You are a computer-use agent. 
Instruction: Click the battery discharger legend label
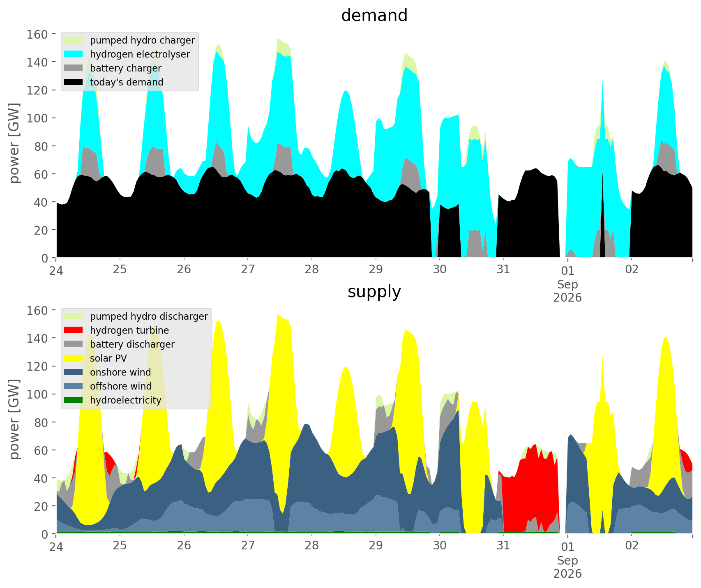click(132, 344)
